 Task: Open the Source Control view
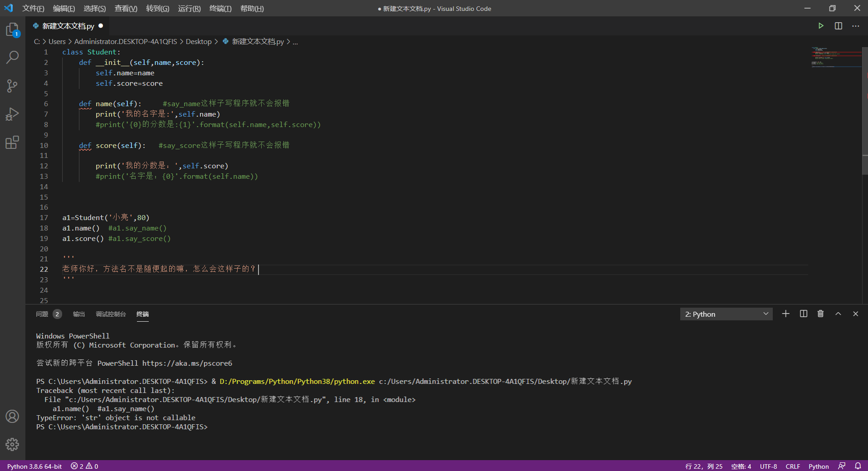click(12, 86)
